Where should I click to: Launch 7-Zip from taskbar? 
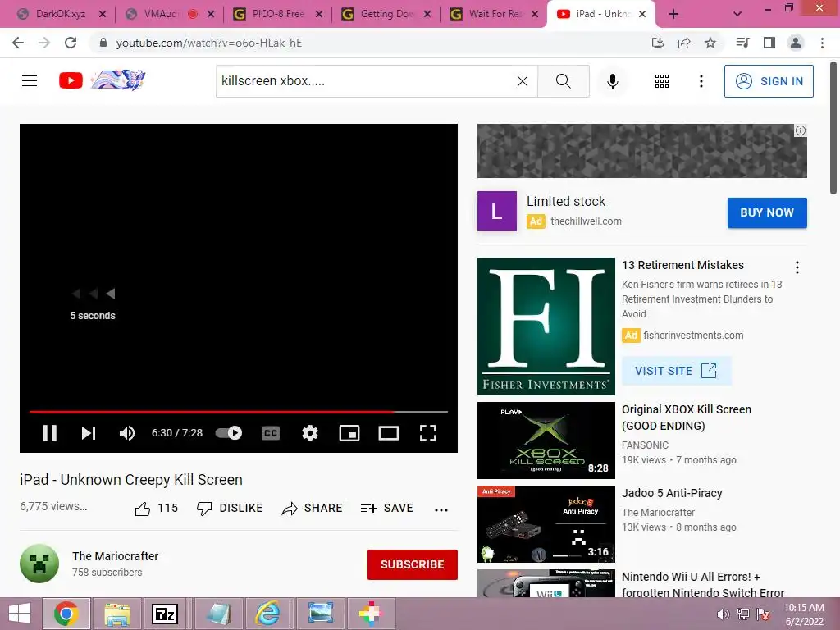pos(165,614)
